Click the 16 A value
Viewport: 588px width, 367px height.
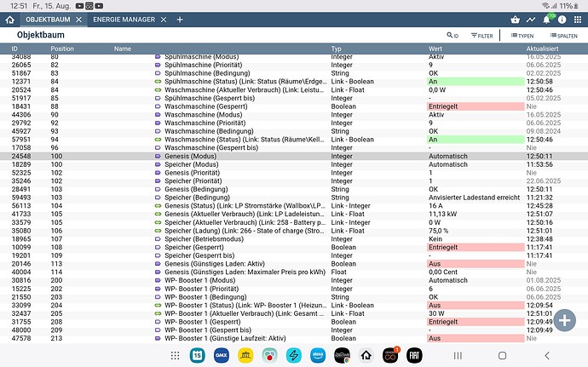tap(435, 206)
